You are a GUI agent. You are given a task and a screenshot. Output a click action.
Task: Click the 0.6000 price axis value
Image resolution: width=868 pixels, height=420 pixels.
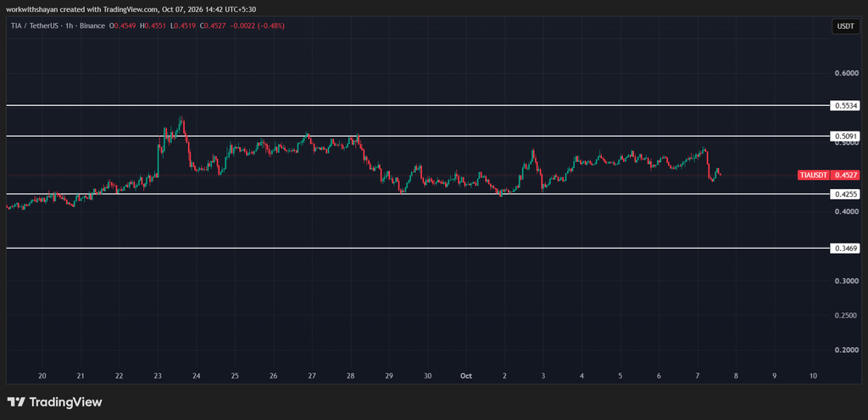[x=847, y=73]
